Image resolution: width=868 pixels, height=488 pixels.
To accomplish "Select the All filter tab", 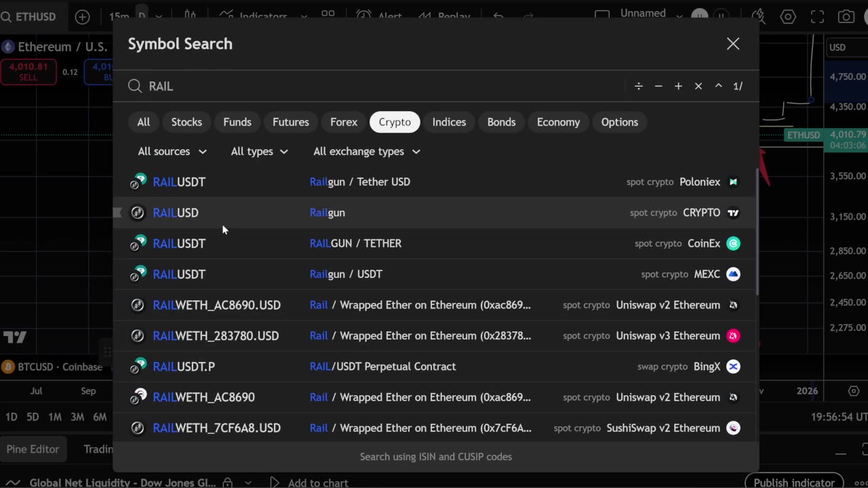I will [144, 122].
